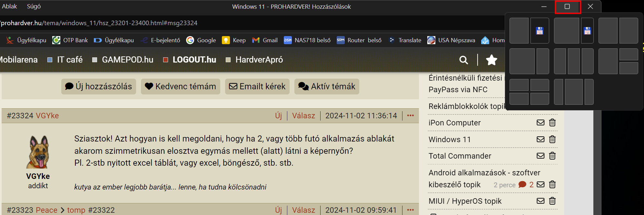Open the Router belső bookmark
This screenshot has height=215, width=644.
(x=359, y=40)
